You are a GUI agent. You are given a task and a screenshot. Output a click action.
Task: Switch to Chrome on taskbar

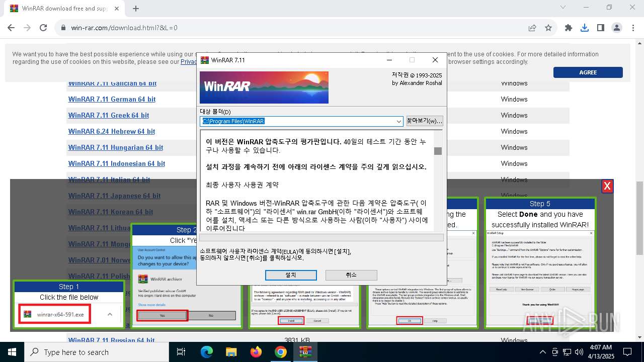(x=281, y=352)
